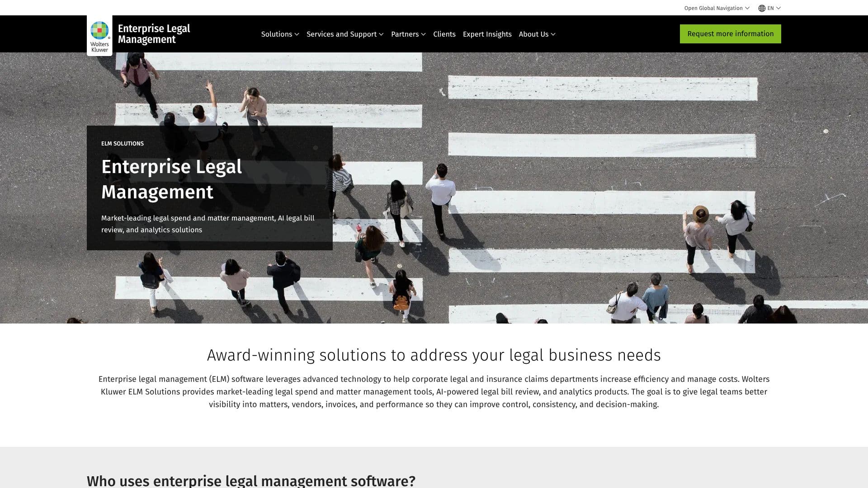Expand Open Global Navigation
The height and width of the screenshot is (488, 868).
point(717,8)
